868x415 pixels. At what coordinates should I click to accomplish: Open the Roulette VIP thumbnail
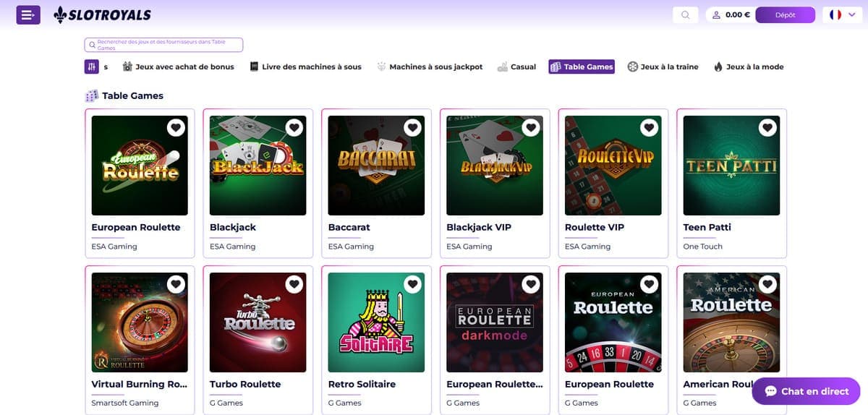click(613, 166)
